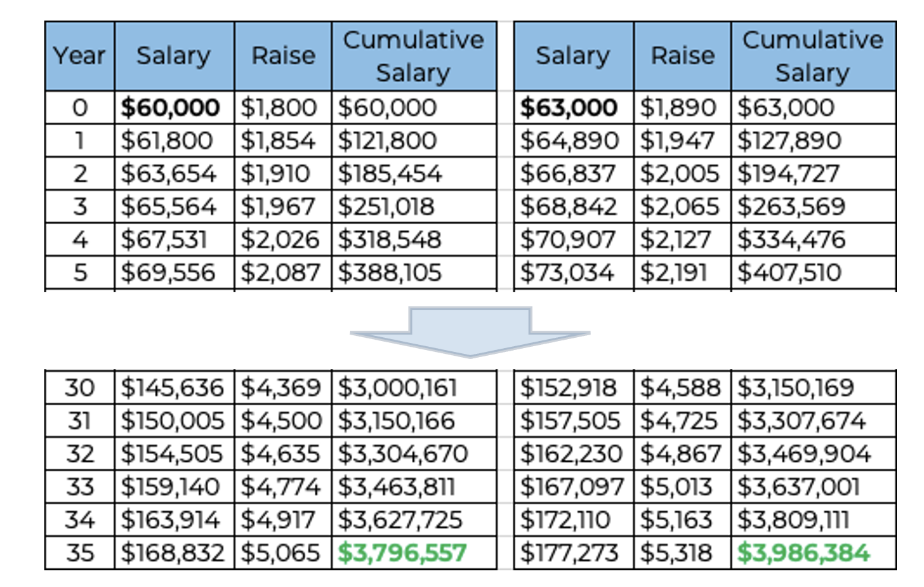
Task: Select the Year 35 row label
Action: [80, 553]
